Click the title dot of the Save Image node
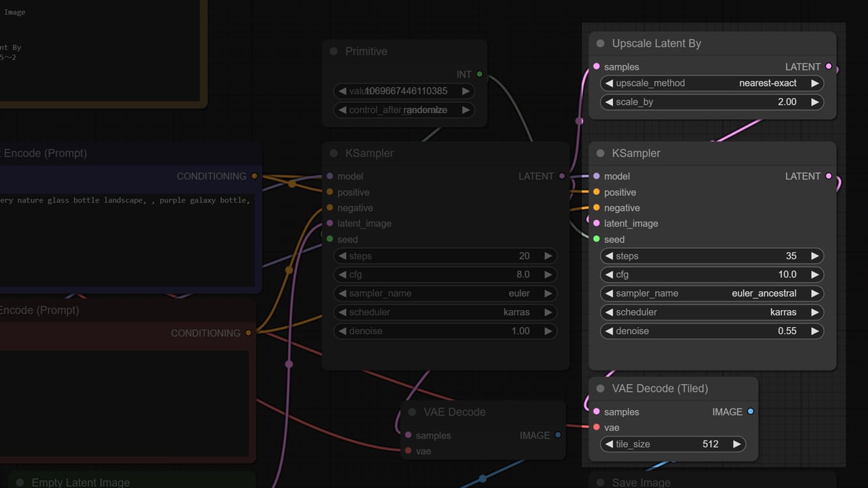Image resolution: width=868 pixels, height=488 pixels. pos(600,483)
